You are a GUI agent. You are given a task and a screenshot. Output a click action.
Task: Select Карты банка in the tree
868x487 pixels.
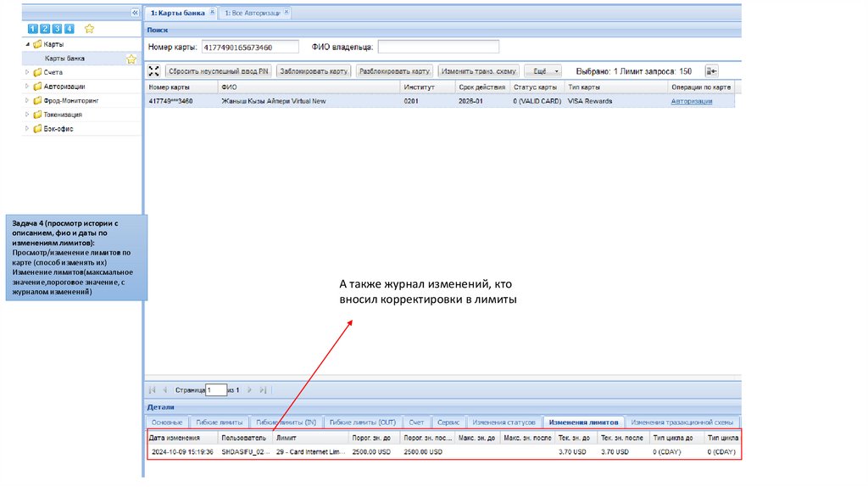click(x=64, y=59)
